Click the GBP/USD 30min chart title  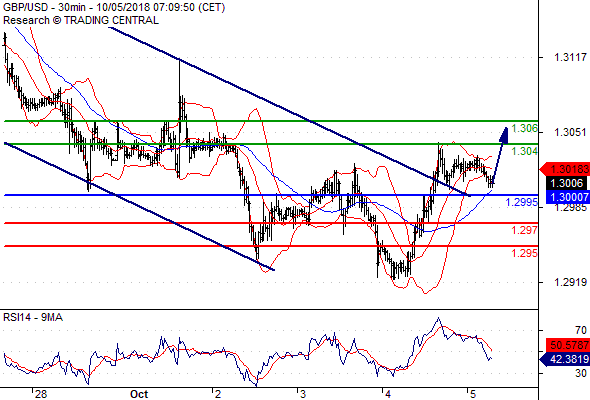pos(114,7)
